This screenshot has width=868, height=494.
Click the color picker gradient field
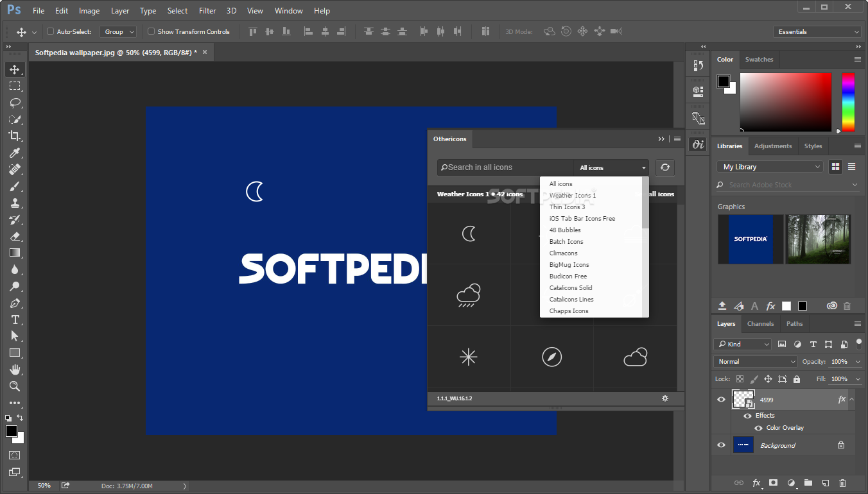(x=786, y=103)
